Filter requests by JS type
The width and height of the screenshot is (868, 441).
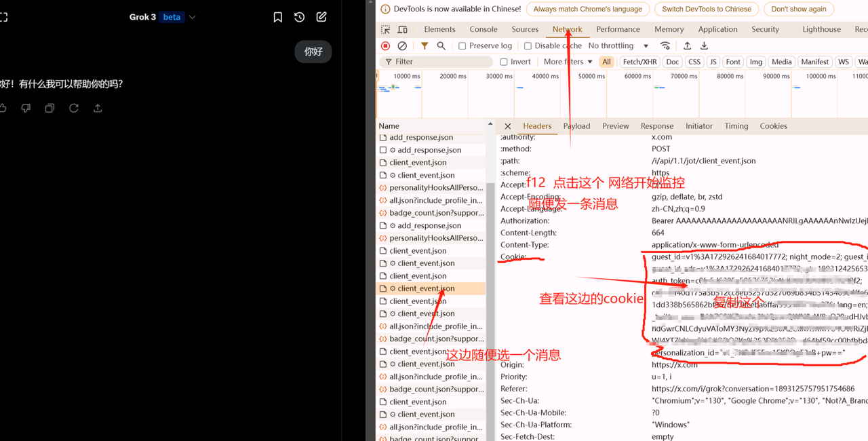click(713, 62)
